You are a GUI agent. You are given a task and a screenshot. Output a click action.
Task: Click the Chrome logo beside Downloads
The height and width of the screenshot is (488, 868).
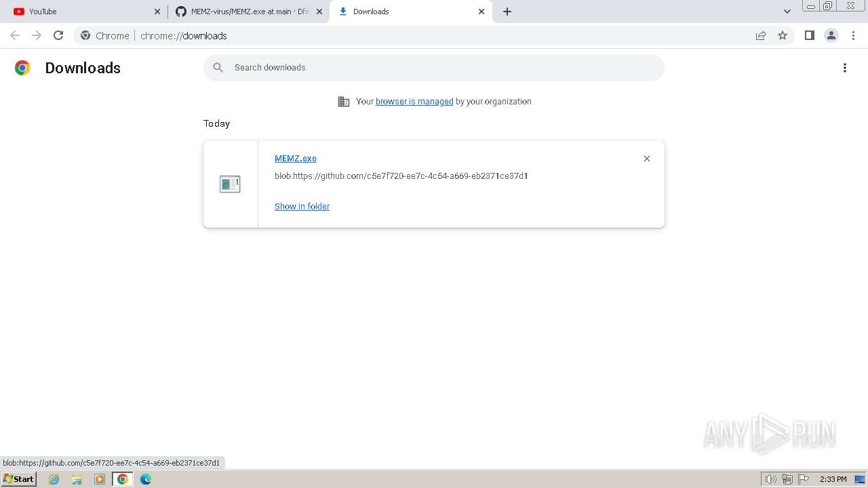(22, 68)
